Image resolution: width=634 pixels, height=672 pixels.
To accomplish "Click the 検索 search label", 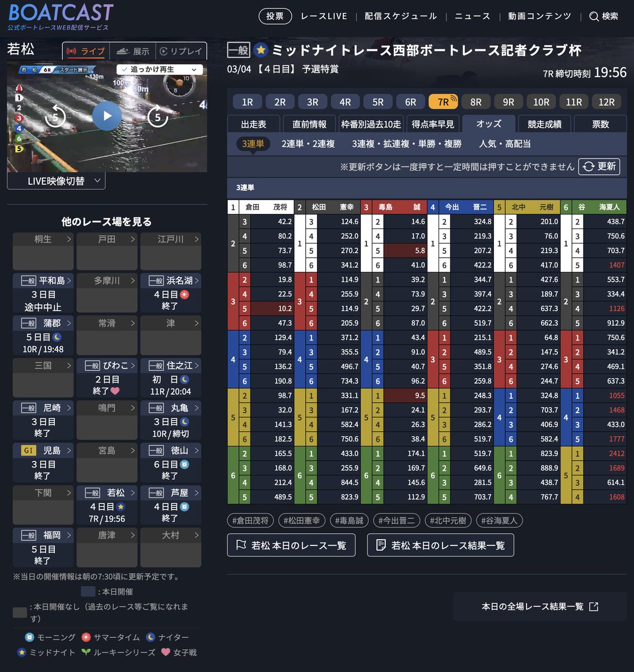I will click(x=610, y=16).
